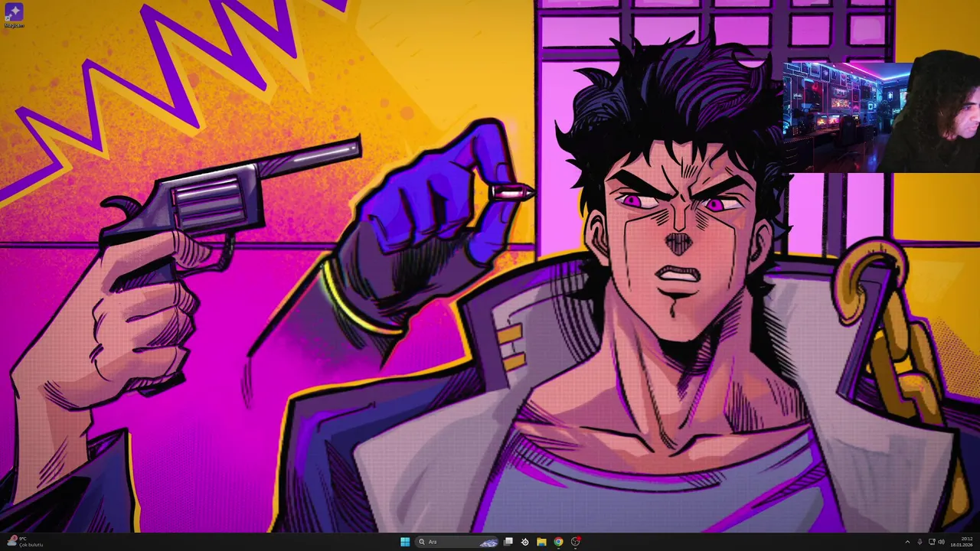
Task: Open the Magicam desktop shortcut
Action: [14, 15]
